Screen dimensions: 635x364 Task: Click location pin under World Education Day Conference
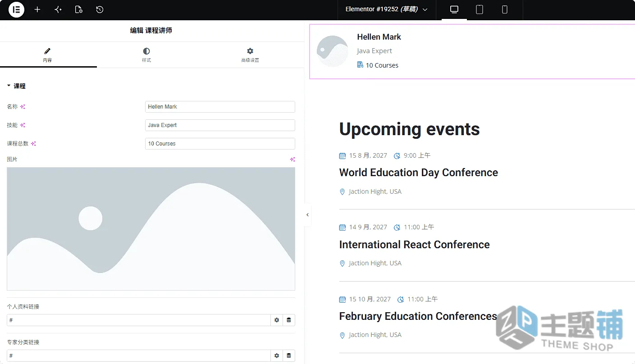342,192
